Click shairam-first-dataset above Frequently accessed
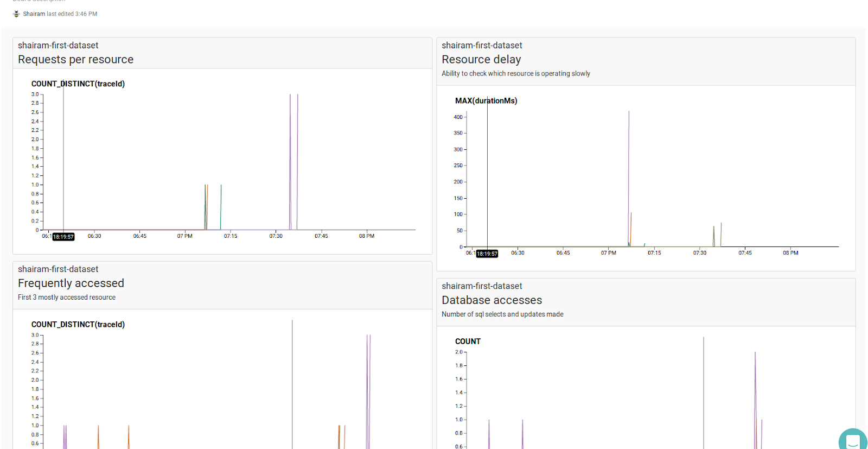 [x=58, y=269]
